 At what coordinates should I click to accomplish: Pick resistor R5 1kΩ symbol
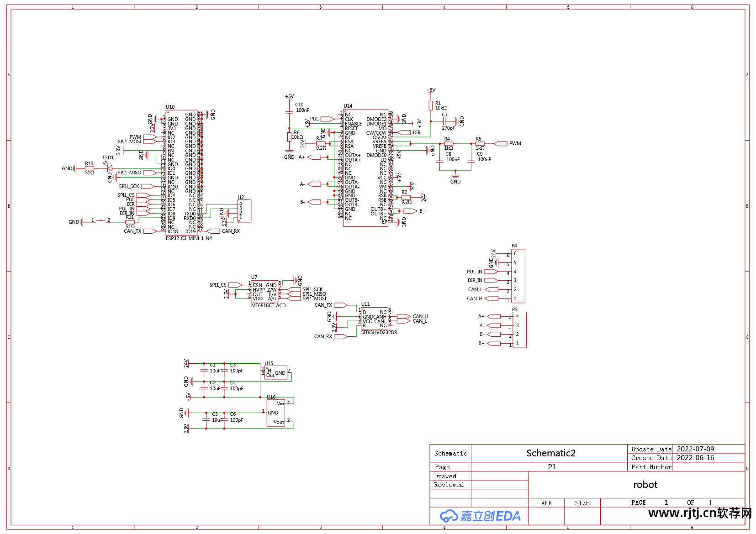480,143
